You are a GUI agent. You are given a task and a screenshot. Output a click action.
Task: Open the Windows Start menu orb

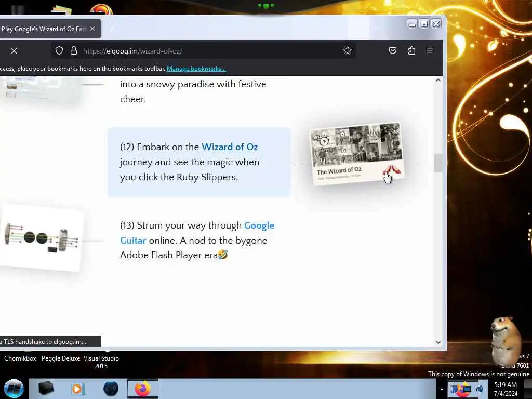coord(14,389)
